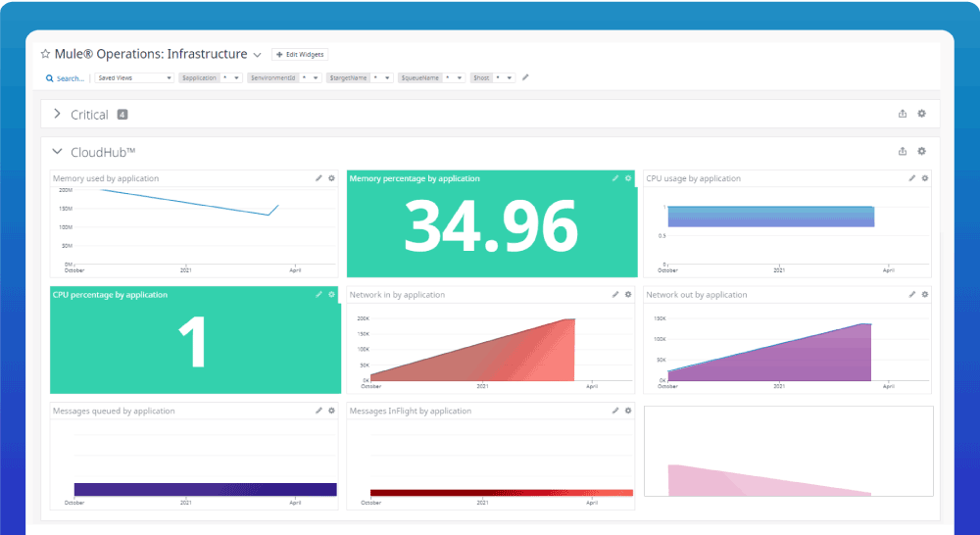Click the blue band in CPU usage chart
Screen dimensions: 980x535
770,217
